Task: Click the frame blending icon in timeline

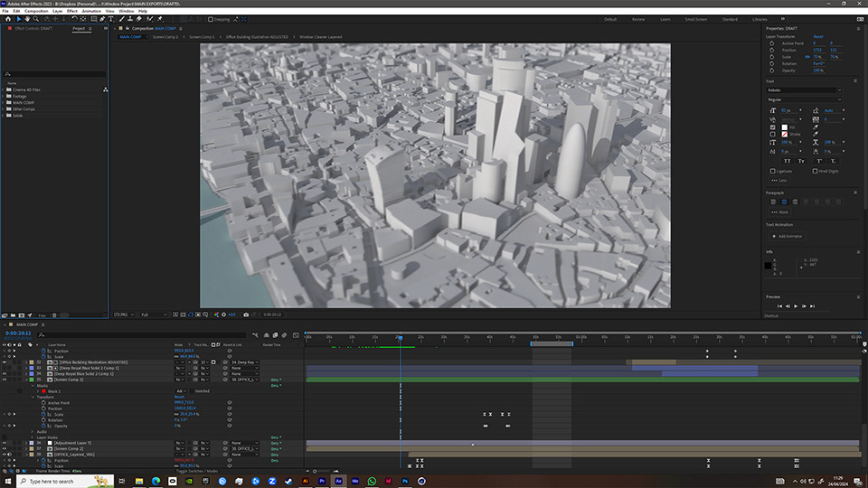Action: (x=275, y=334)
